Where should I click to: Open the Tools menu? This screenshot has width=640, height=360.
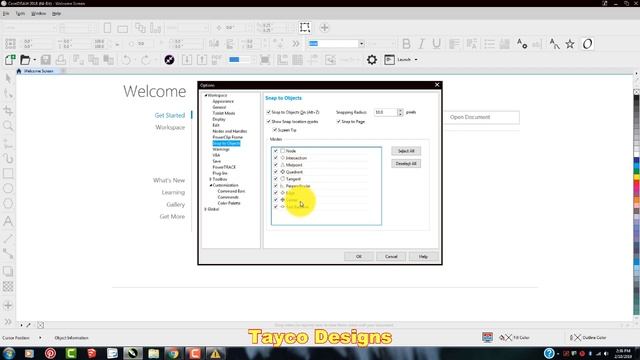coord(20,13)
